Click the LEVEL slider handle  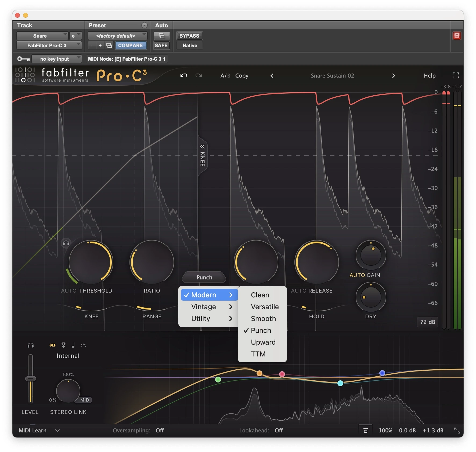(x=31, y=379)
